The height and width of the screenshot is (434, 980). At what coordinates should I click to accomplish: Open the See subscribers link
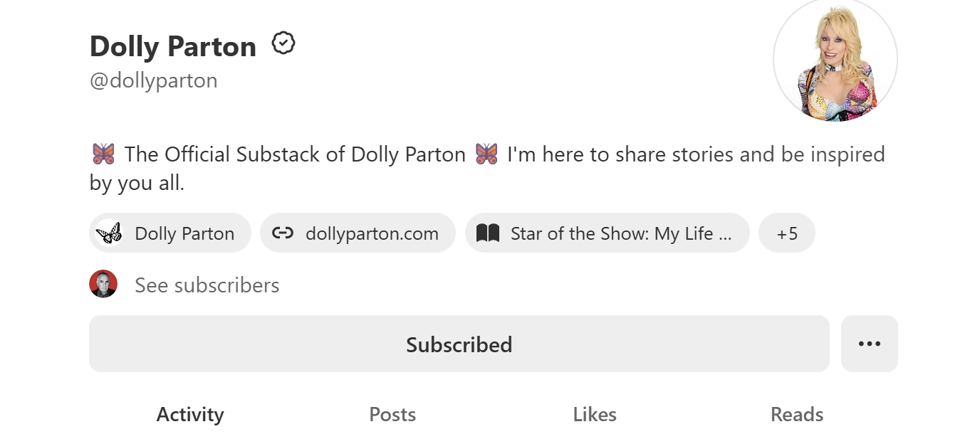[x=207, y=285]
